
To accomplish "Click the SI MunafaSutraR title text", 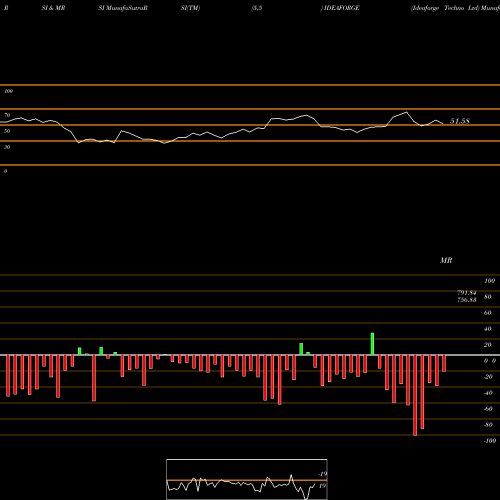I will [x=123, y=8].
